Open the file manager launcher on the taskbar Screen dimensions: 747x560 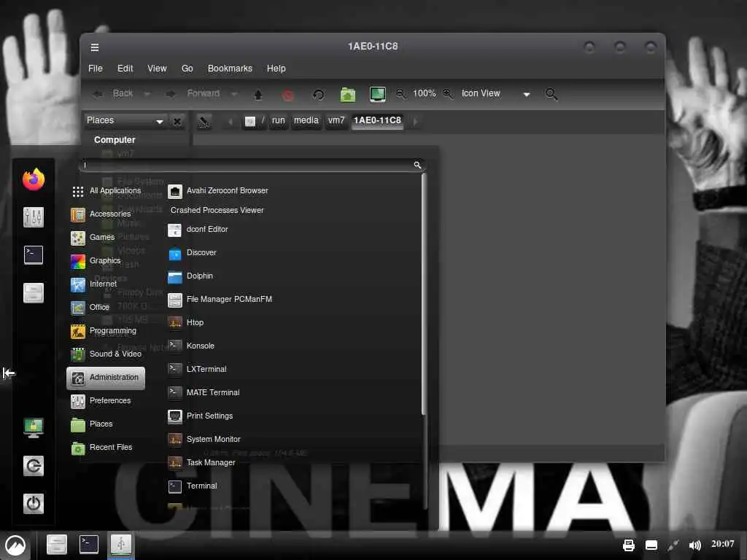pyautogui.click(x=57, y=545)
